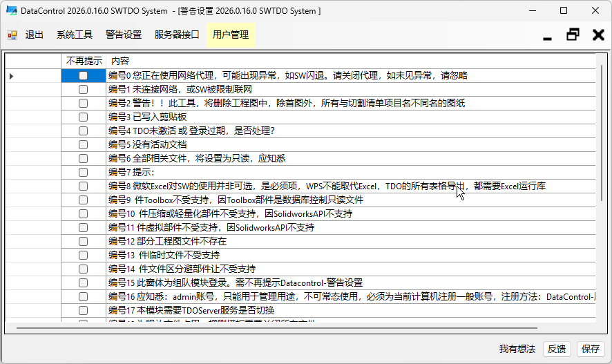Open the 系统工具 menu
The height and width of the screenshot is (364, 612).
coord(75,35)
